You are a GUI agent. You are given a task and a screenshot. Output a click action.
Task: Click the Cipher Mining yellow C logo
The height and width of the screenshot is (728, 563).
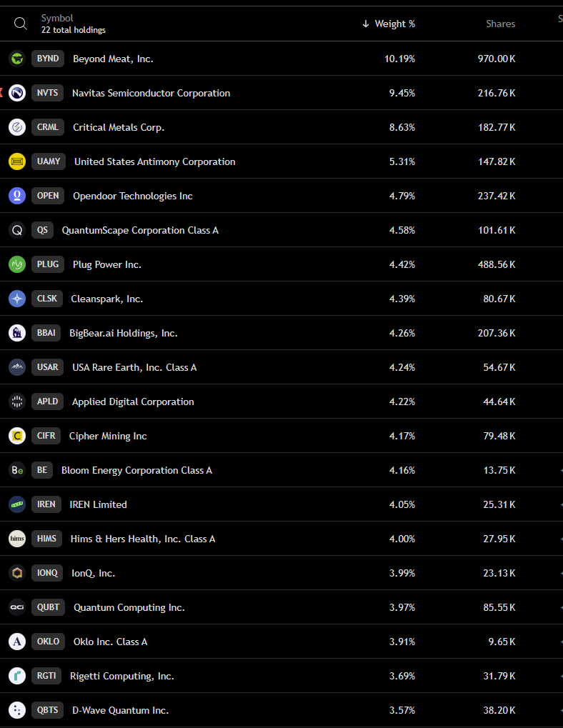pyautogui.click(x=17, y=436)
